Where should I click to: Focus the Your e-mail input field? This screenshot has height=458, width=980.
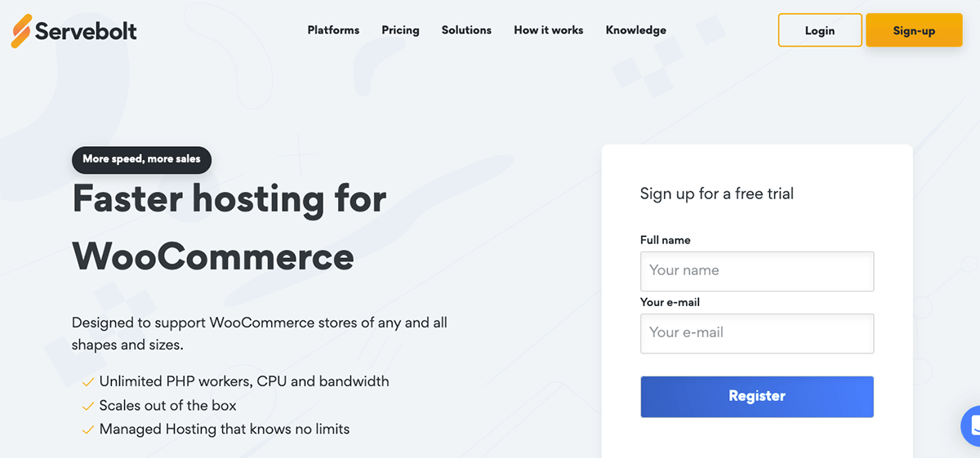click(x=757, y=333)
